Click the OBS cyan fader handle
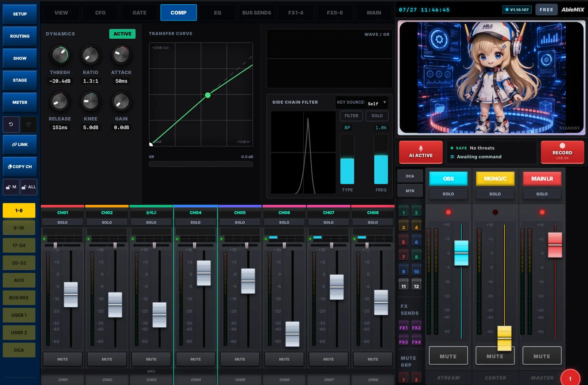 point(461,253)
